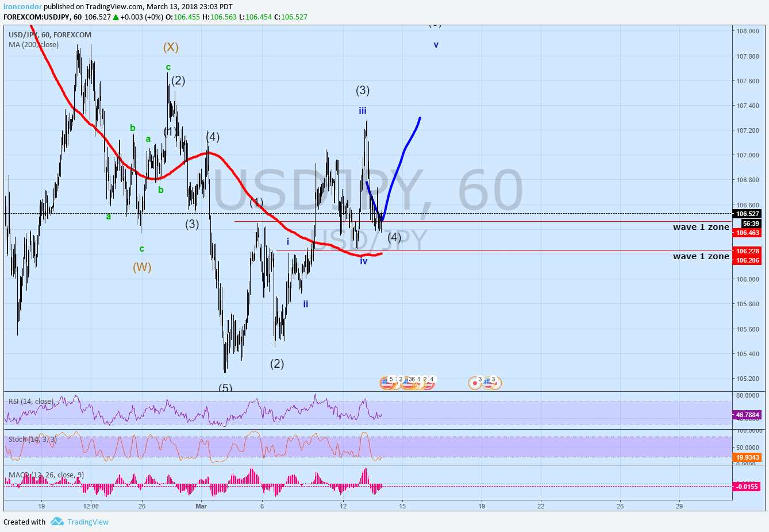Click the Japan flag event marker badged 3
Screen dimensions: 769x532
tap(475, 383)
